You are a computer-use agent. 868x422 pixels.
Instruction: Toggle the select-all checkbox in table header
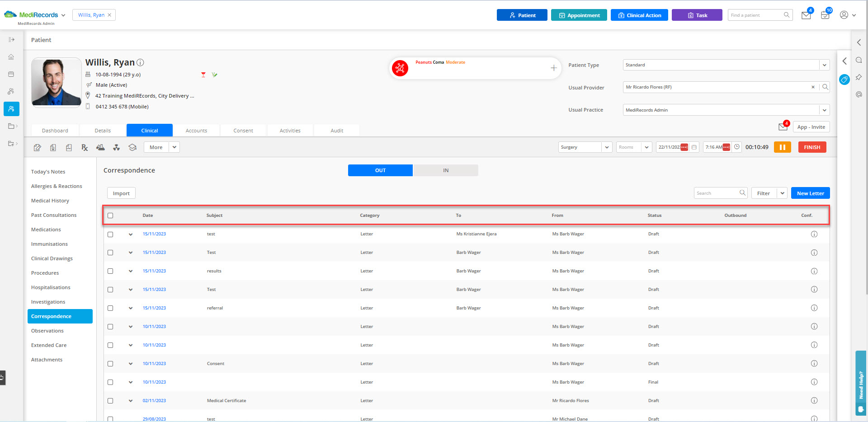110,216
